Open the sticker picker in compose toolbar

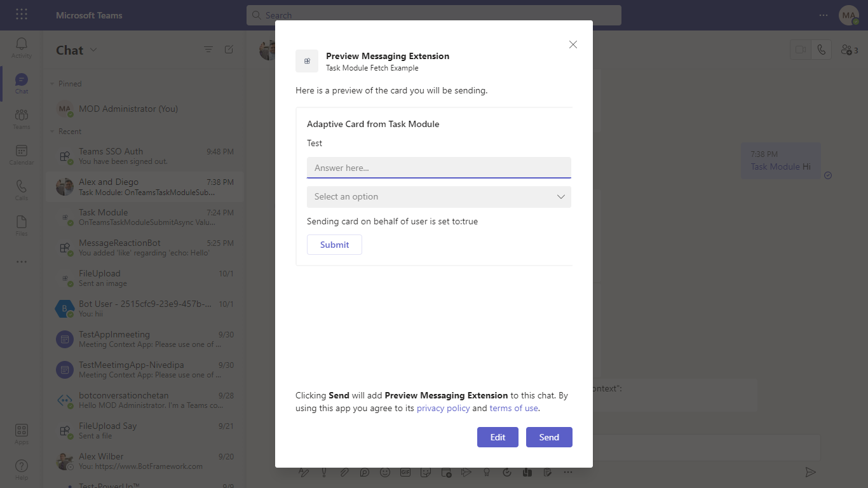pos(426,472)
